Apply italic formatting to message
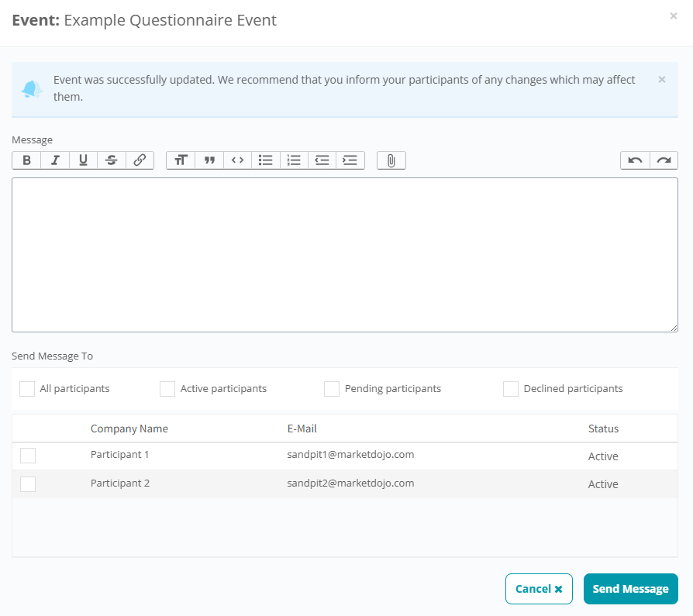The width and height of the screenshot is (693, 616). 55,160
